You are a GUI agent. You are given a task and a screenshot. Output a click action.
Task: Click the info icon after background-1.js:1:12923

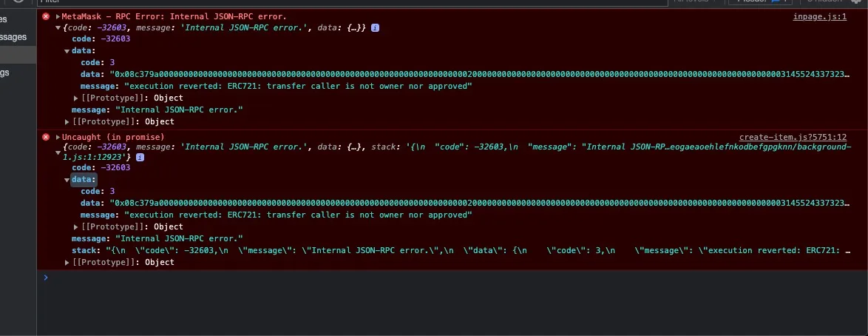click(x=140, y=158)
